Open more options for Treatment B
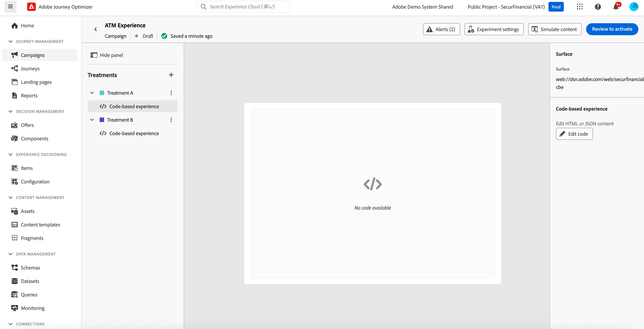644x329 pixels. click(x=171, y=120)
